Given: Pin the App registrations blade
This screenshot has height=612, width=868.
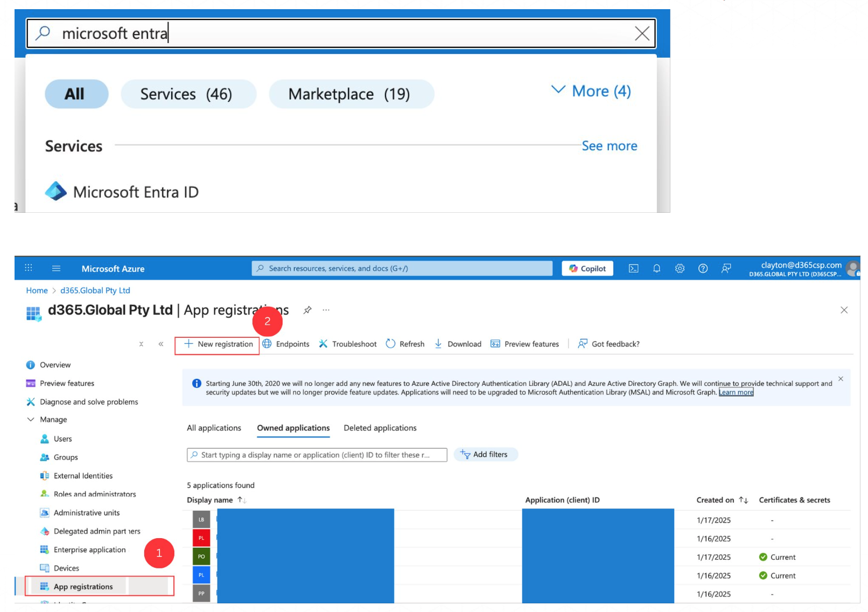Looking at the screenshot, I should point(307,310).
